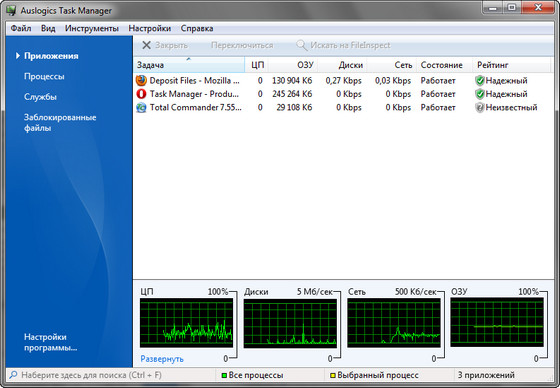Open the Настройки menu
This screenshot has width=560, height=388.
point(150,28)
